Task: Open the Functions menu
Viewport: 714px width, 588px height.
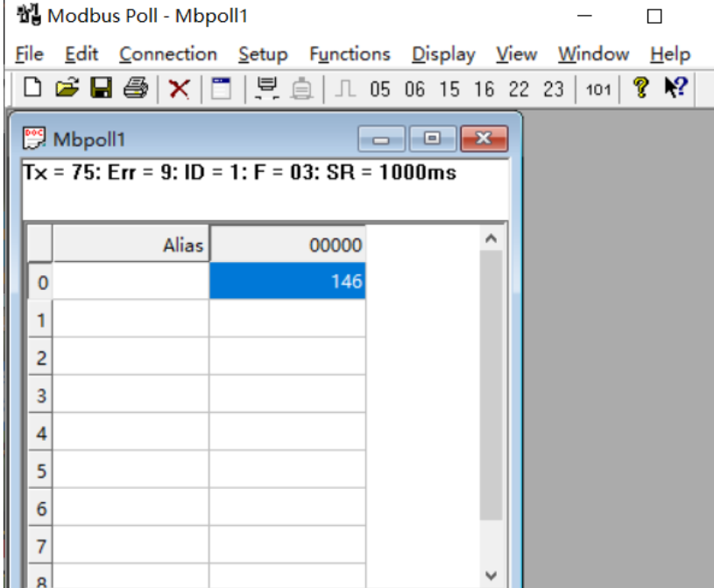Action: tap(350, 54)
